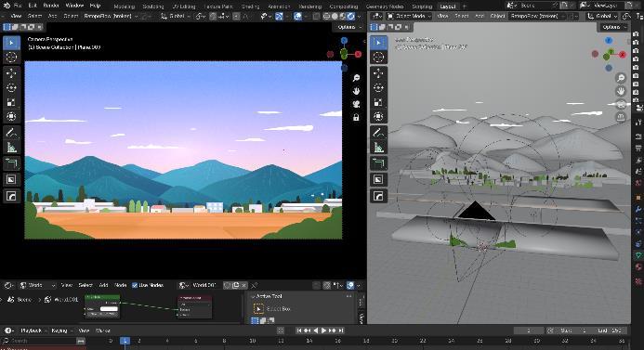This screenshot has width=644, height=350.
Task: Select the Cursor tool in left viewport
Action: coord(11,57)
